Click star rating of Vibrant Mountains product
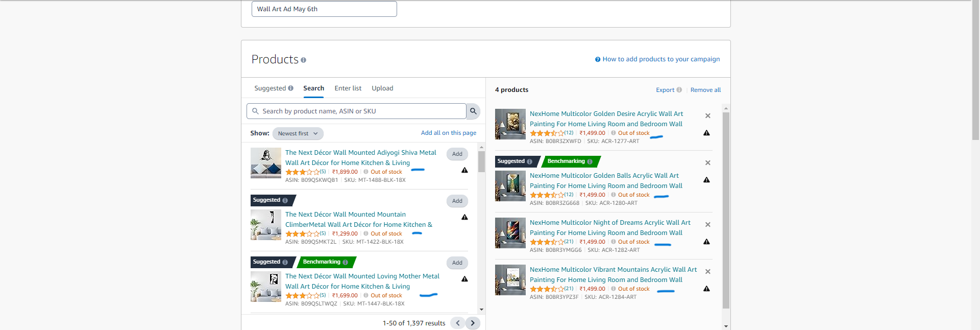 coord(547,289)
